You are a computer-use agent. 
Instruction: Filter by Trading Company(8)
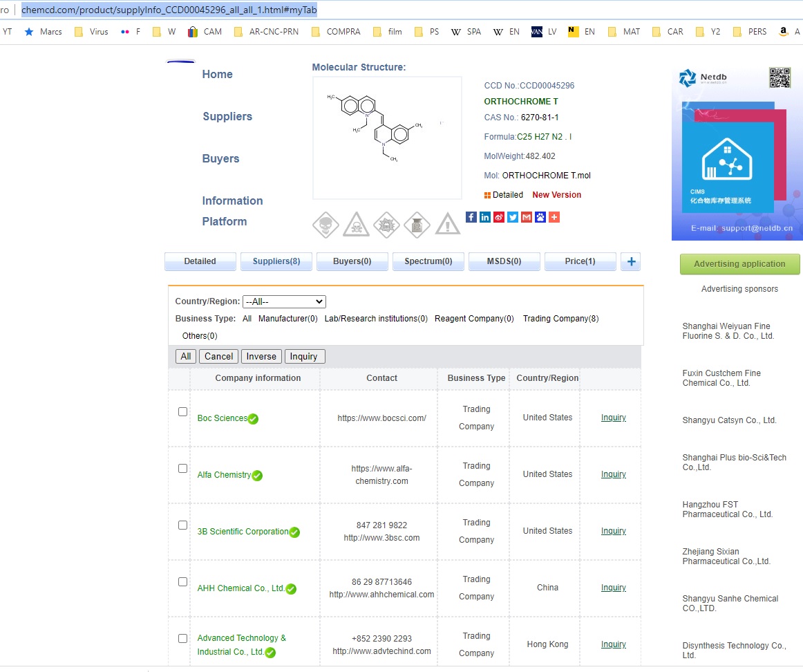[x=560, y=319]
